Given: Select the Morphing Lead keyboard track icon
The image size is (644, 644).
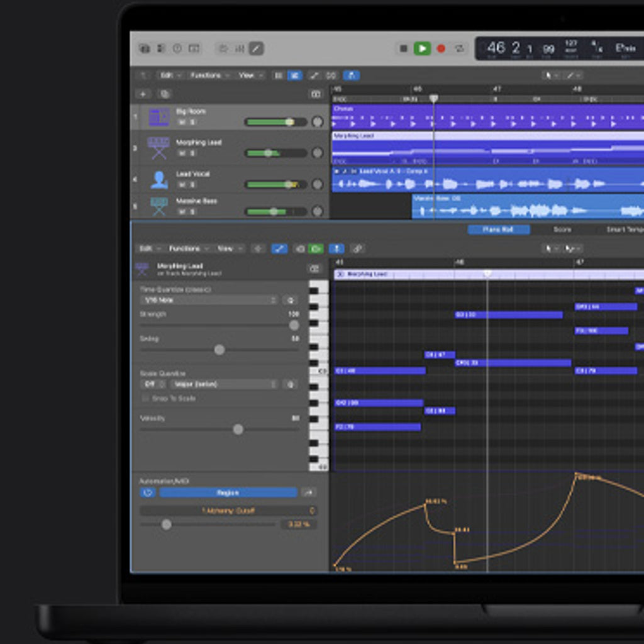Looking at the screenshot, I should 158,147.
